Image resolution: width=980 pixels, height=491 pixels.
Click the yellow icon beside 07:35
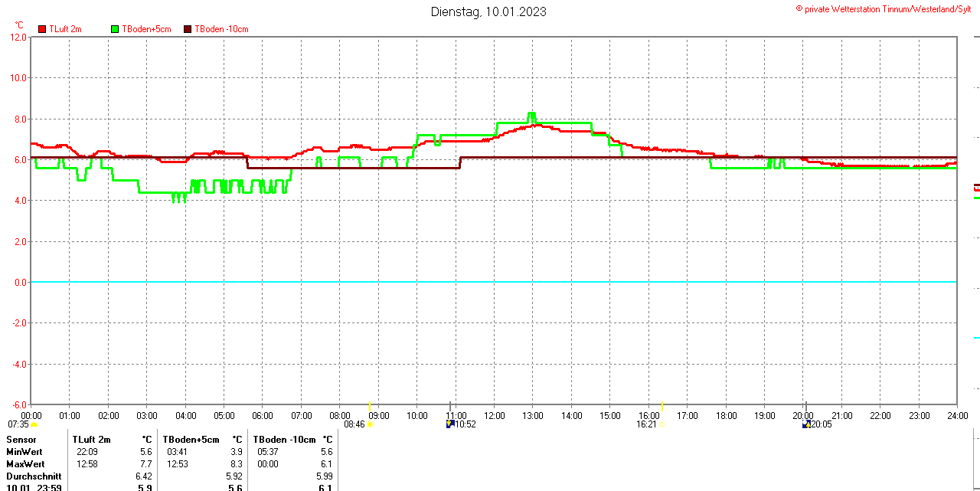click(34, 424)
